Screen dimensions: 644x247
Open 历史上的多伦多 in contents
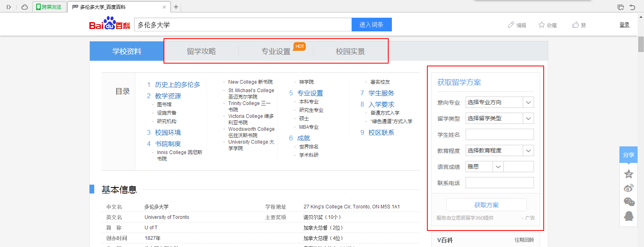178,84
